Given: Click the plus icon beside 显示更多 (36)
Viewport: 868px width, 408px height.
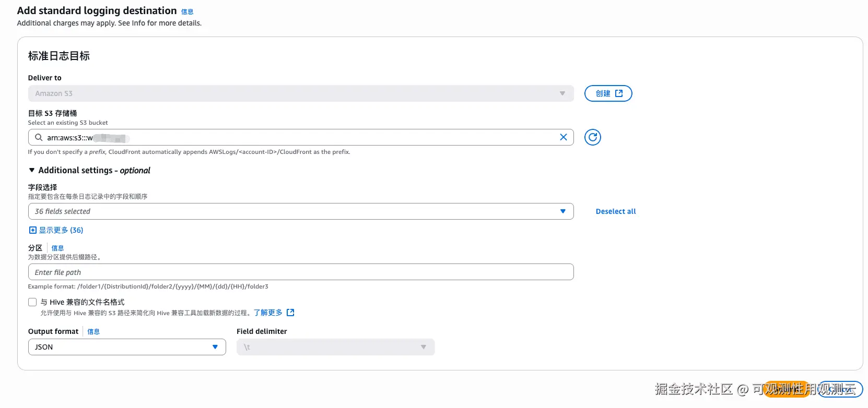Looking at the screenshot, I should [x=32, y=230].
